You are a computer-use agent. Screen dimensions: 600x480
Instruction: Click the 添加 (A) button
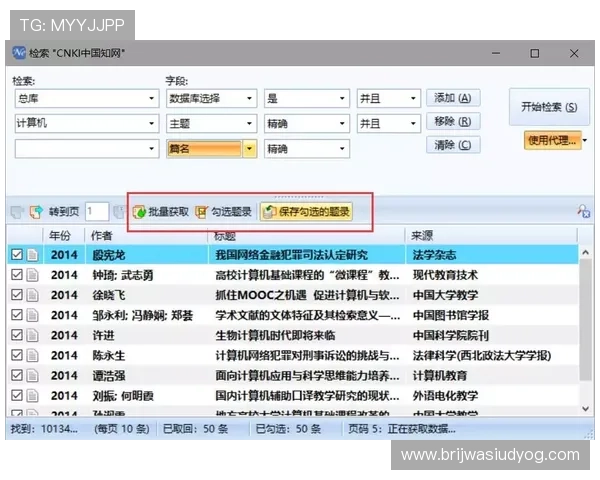point(453,98)
